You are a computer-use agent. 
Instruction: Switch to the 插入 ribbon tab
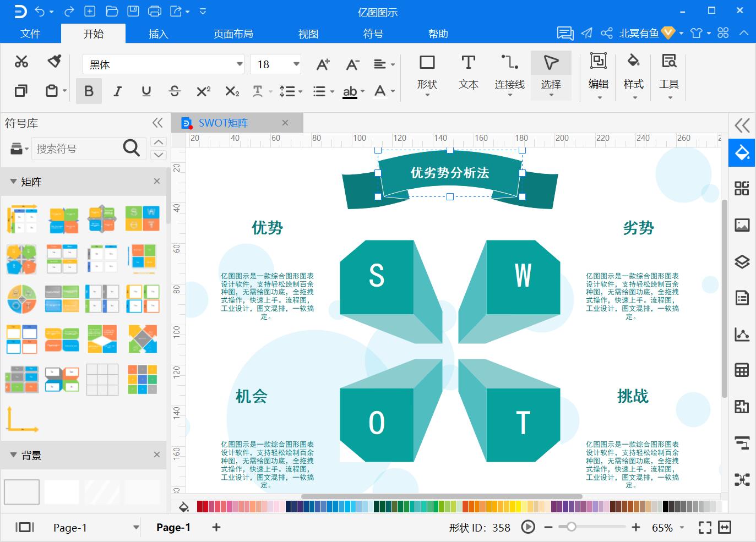(x=158, y=34)
